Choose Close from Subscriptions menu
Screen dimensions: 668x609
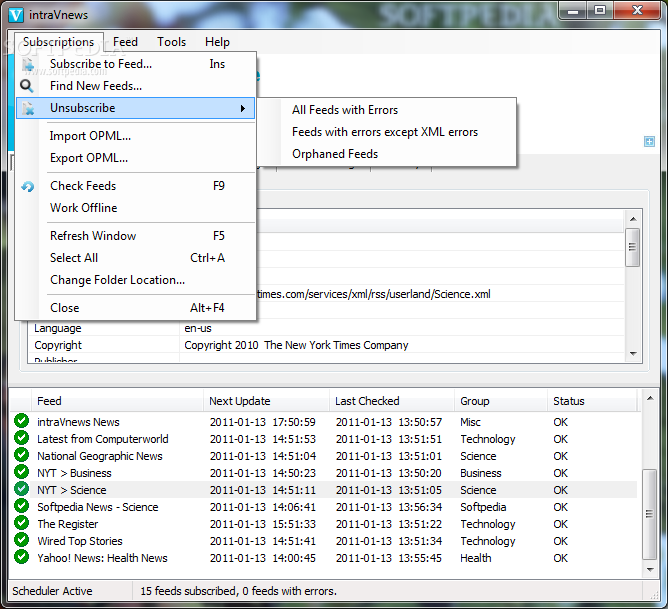[x=135, y=308]
